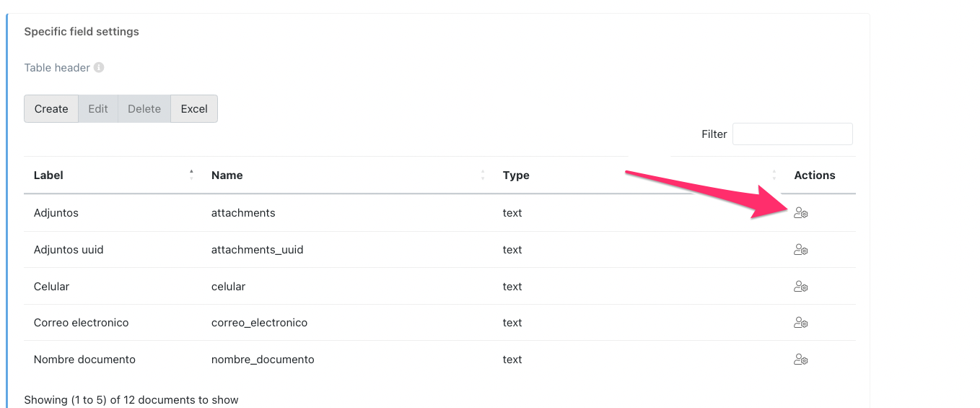Image resolution: width=980 pixels, height=408 pixels.
Task: Select the nombre_documento row
Action: coord(263,360)
